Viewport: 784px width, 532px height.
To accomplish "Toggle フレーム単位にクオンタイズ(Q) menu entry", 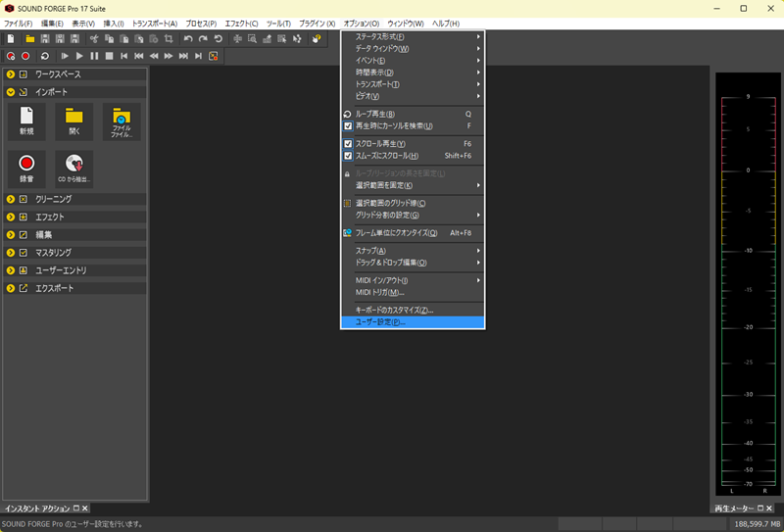I will (413, 233).
